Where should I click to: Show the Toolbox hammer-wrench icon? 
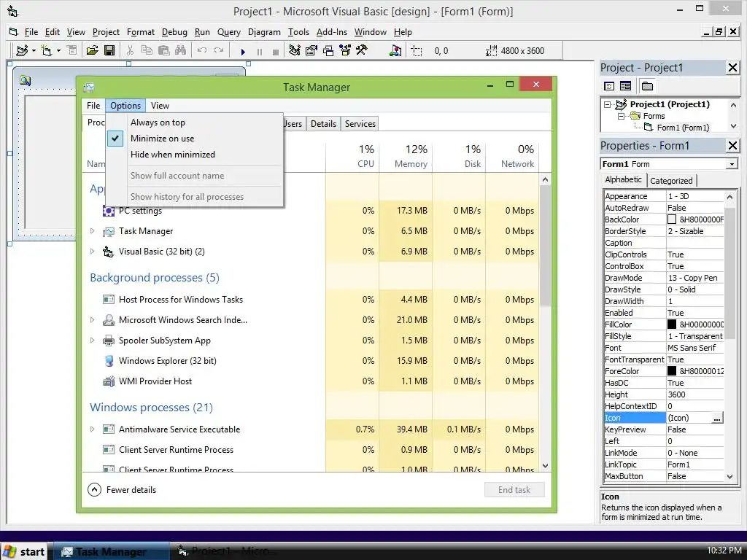[362, 50]
